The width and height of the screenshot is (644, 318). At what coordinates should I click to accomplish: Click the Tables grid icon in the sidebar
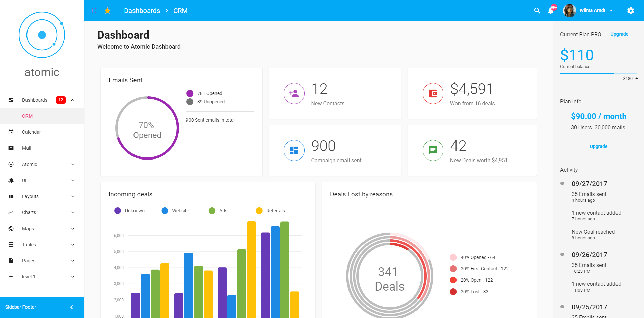pos(11,245)
